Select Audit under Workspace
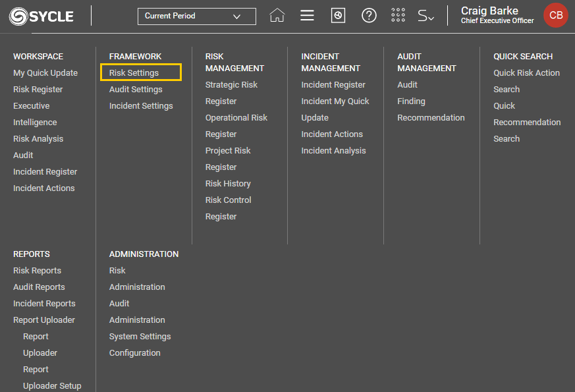The image size is (575, 392). tap(23, 155)
